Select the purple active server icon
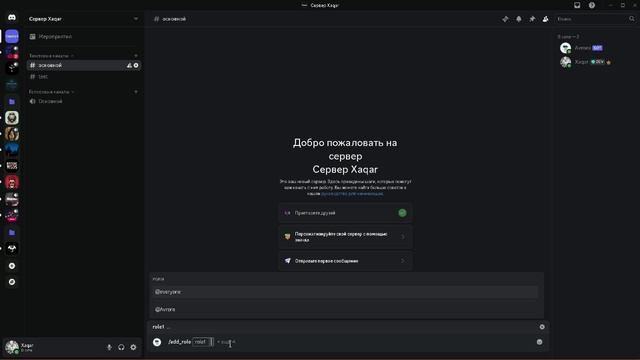Screen dimensions: 640x360 click(x=12, y=36)
